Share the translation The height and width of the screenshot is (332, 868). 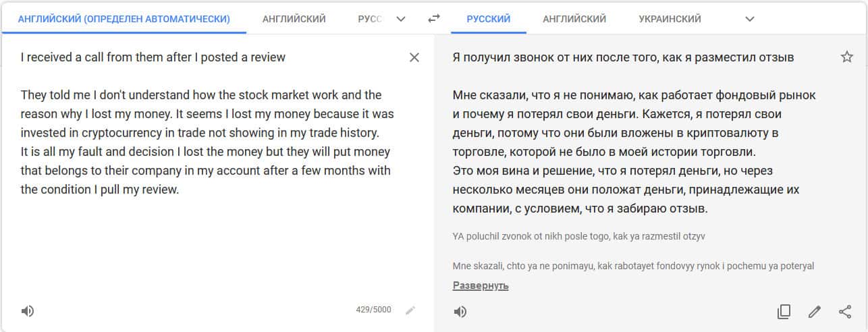pos(844,311)
